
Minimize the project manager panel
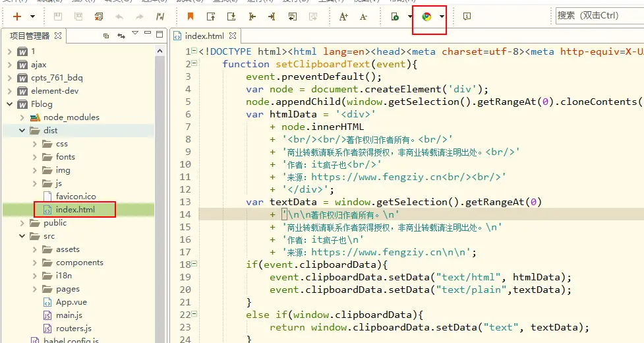tap(148, 32)
